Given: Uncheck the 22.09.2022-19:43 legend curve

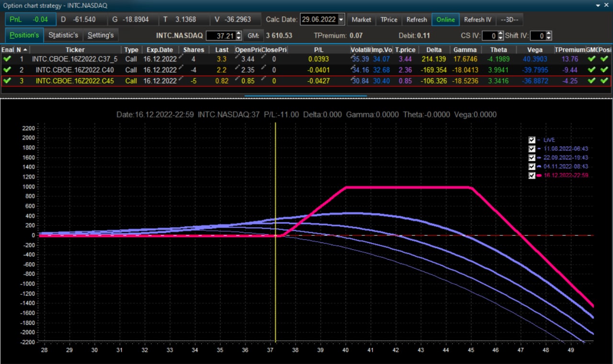Looking at the screenshot, I should click(x=532, y=158).
